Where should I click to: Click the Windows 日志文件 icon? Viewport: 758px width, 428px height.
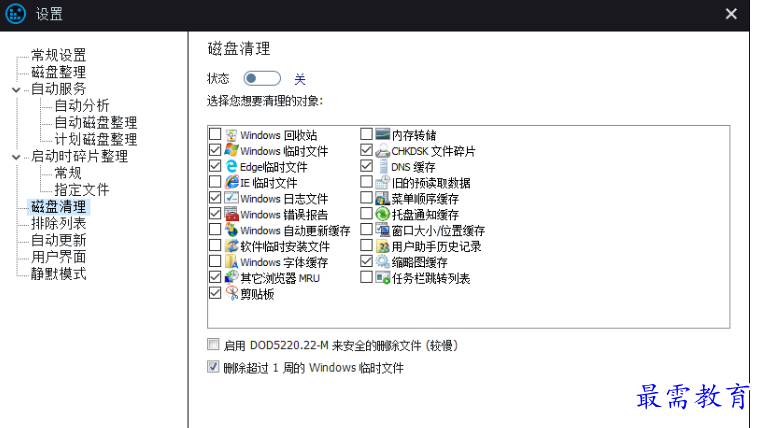pos(232,198)
